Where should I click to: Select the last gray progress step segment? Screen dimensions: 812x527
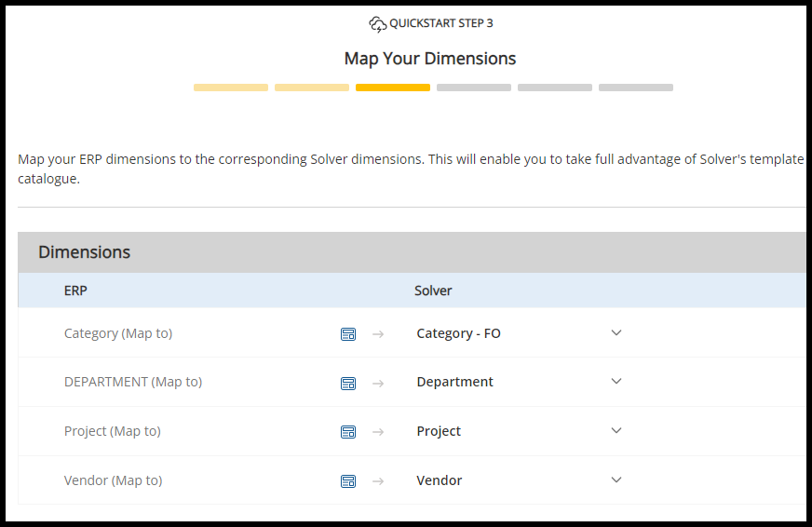(636, 88)
